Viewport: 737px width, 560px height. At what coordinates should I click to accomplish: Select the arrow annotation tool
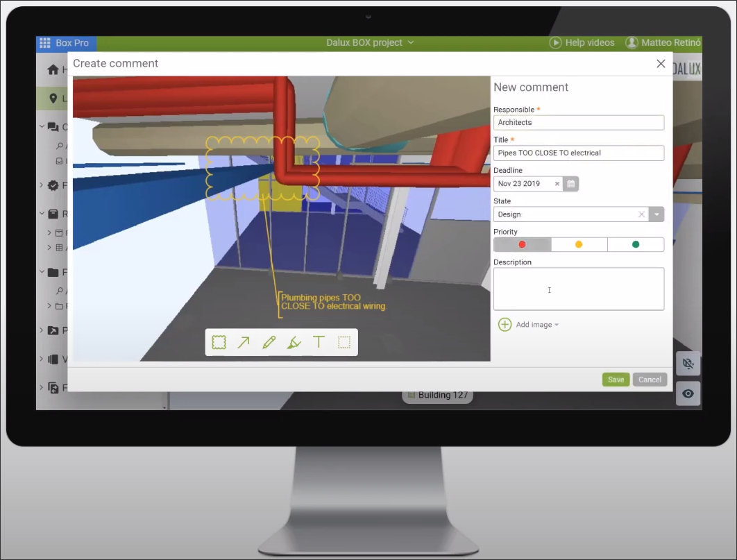[x=244, y=342]
